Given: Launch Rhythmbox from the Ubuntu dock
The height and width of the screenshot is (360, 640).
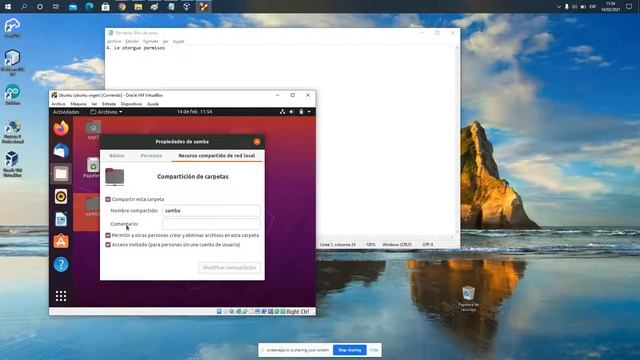Looking at the screenshot, I should click(61, 197).
